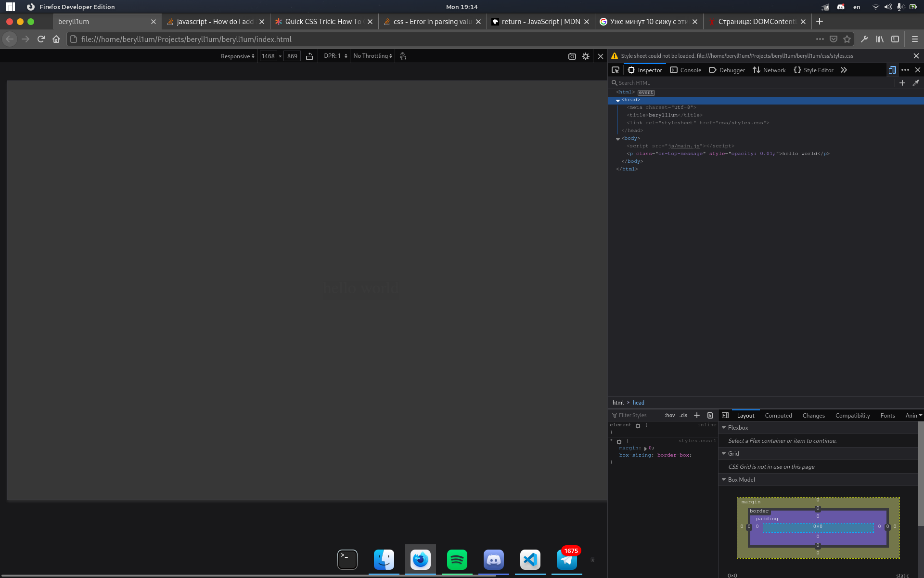The image size is (924, 578).
Task: Bookmark this page with star
Action: 847,39
